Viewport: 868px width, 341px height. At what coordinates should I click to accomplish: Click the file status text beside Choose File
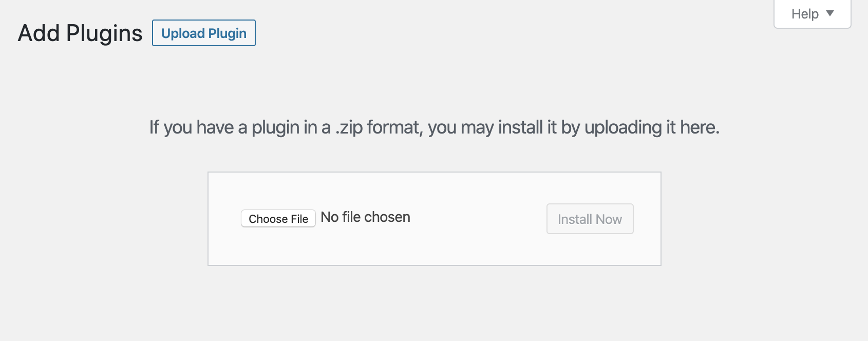(x=365, y=217)
